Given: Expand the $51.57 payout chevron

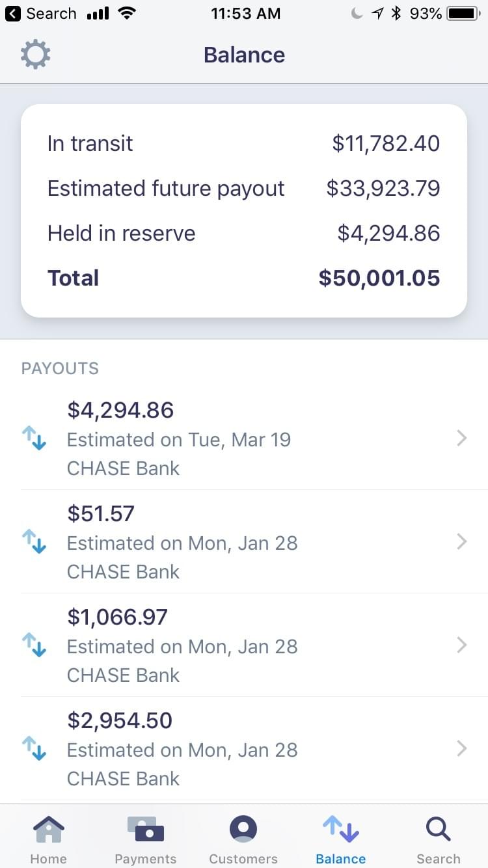Looking at the screenshot, I should pos(462,541).
